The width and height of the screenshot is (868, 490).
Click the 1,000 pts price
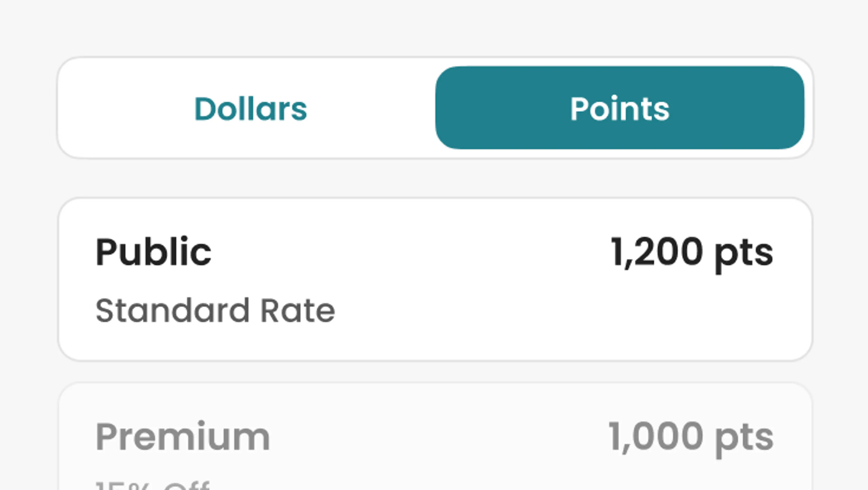[x=691, y=437]
